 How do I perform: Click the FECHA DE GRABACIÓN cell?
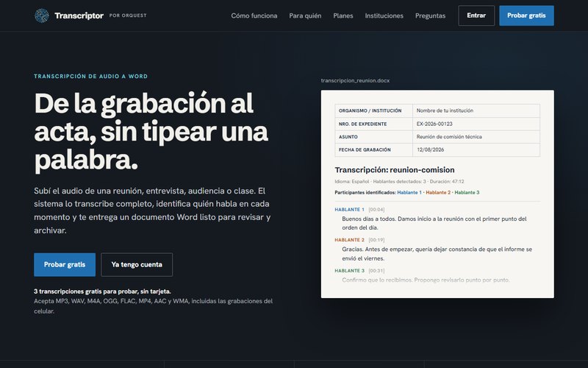[x=374, y=150]
